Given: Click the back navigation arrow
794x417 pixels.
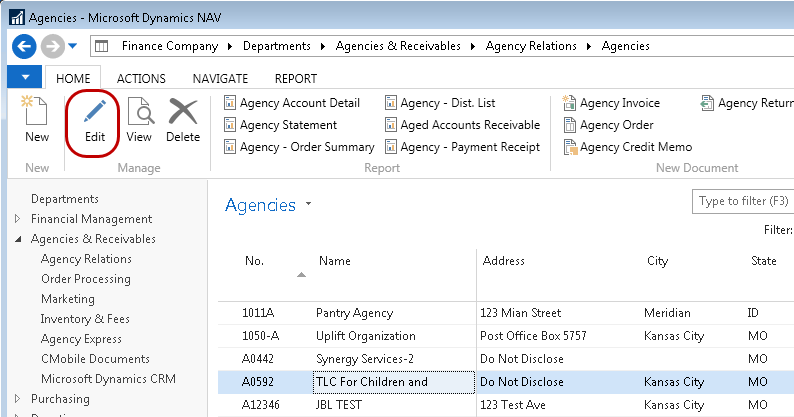Looking at the screenshot, I should click(x=25, y=46).
